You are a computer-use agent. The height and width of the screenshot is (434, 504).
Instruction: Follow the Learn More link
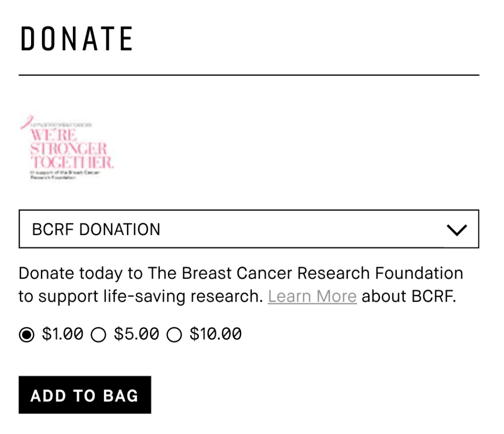(312, 297)
